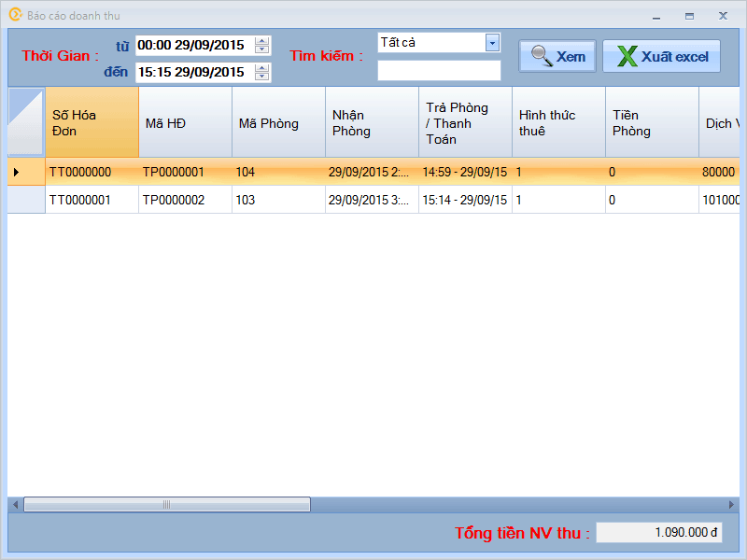Sort by Nhận Phòng column header

point(372,122)
